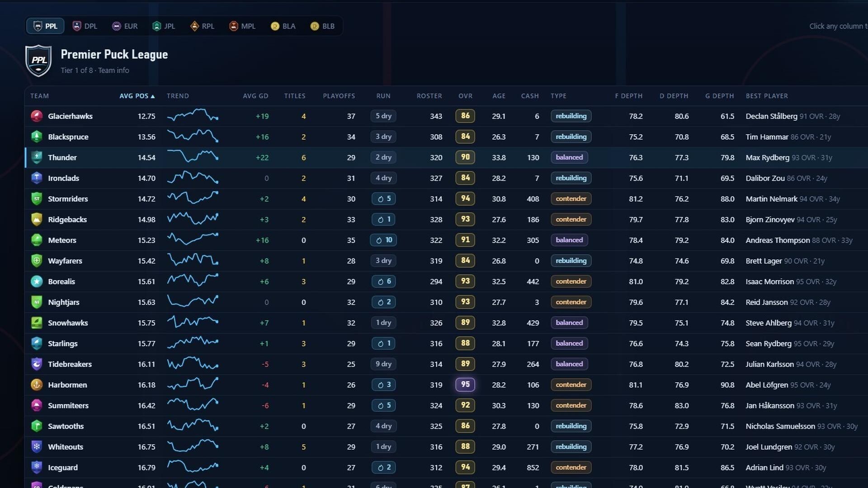Sort table by F DEPTH column

tap(629, 96)
